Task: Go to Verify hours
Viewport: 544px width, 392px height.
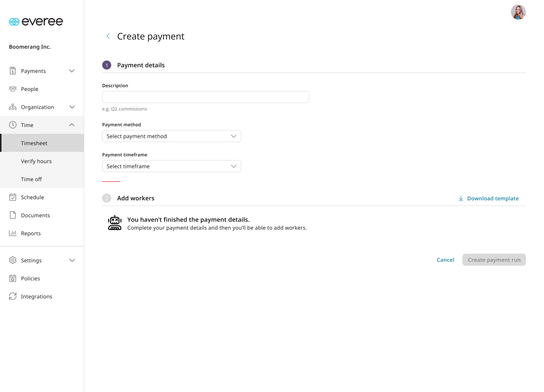Action: click(42, 161)
